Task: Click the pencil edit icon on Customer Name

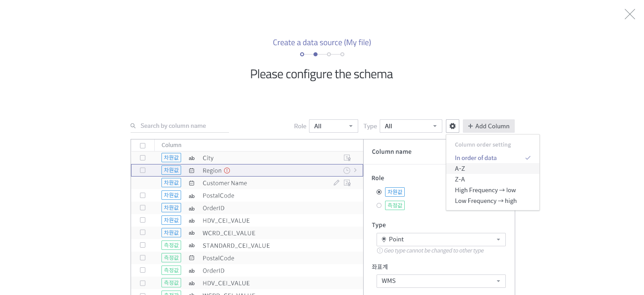Action: (336, 183)
